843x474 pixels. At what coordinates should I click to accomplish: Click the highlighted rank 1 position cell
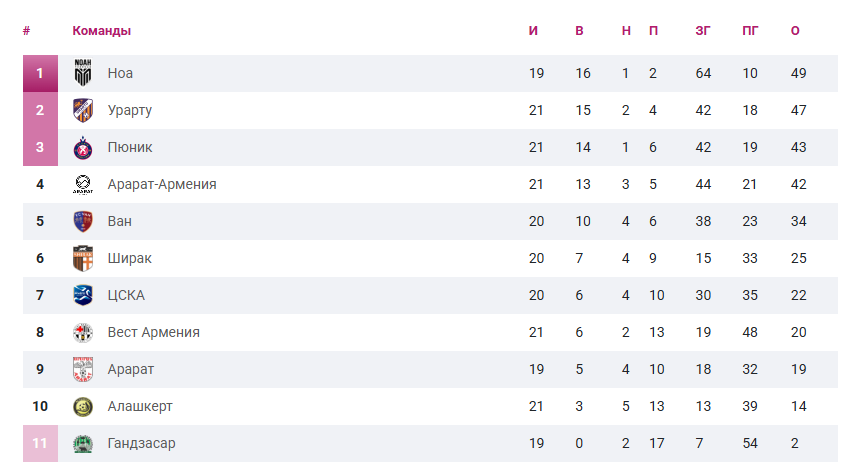40,73
